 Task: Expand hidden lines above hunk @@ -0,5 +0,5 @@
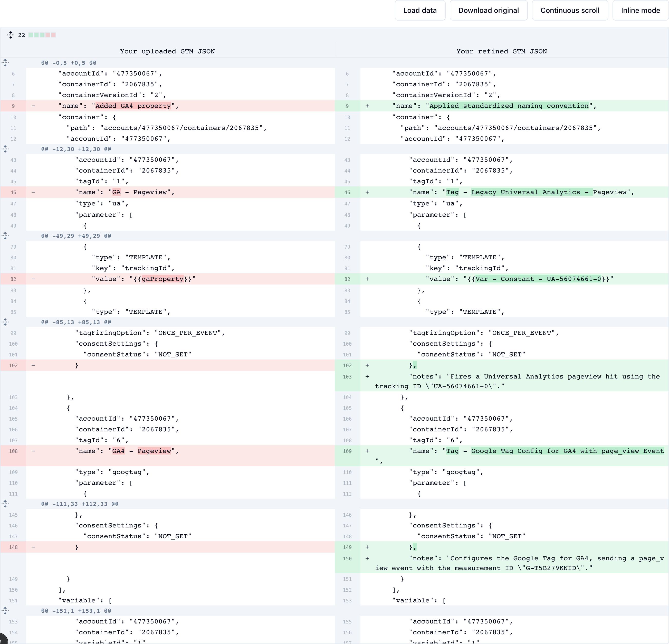pos(5,62)
